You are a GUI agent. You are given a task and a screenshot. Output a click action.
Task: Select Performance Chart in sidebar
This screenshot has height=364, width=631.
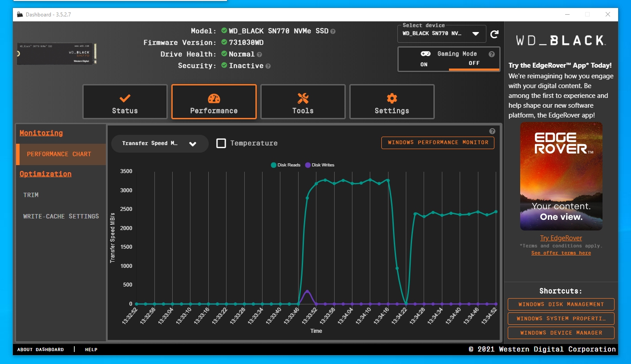[61, 154]
